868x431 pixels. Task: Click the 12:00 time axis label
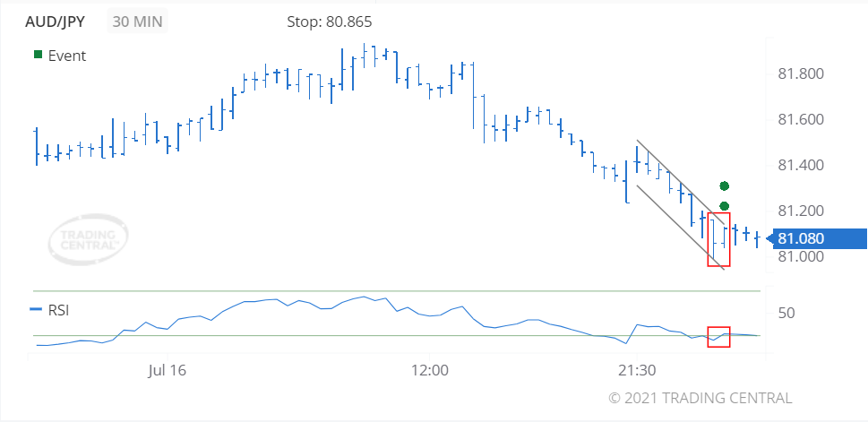430,371
